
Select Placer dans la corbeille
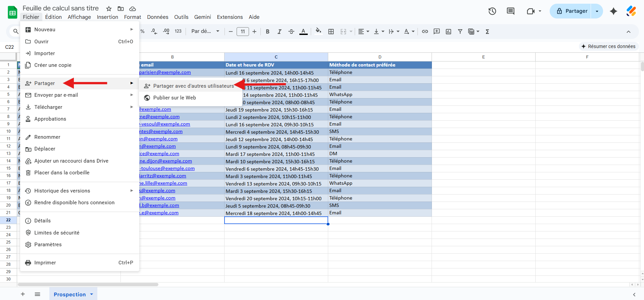[x=80, y=173]
